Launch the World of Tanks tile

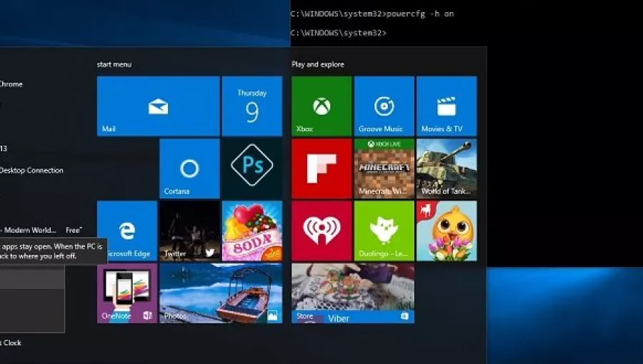(x=447, y=168)
